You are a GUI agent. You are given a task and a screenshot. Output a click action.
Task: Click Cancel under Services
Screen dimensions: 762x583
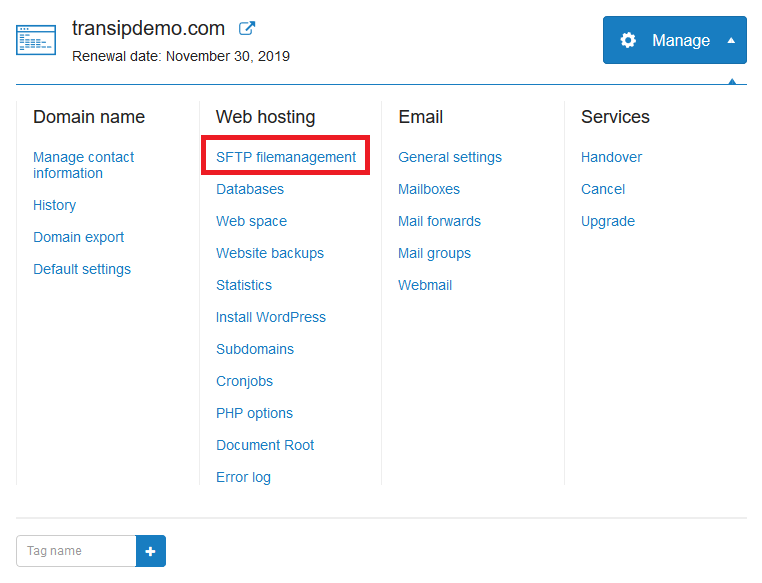[x=603, y=189]
